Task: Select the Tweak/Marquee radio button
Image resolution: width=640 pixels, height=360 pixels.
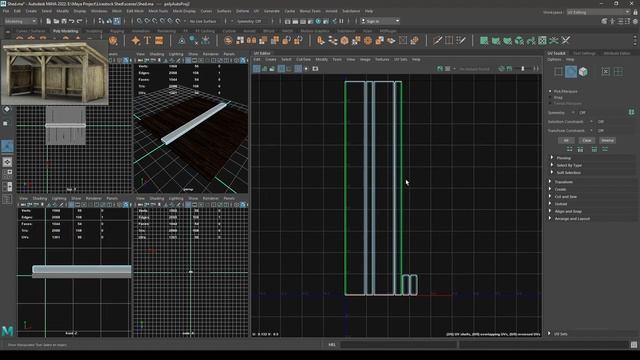Action: [550, 103]
